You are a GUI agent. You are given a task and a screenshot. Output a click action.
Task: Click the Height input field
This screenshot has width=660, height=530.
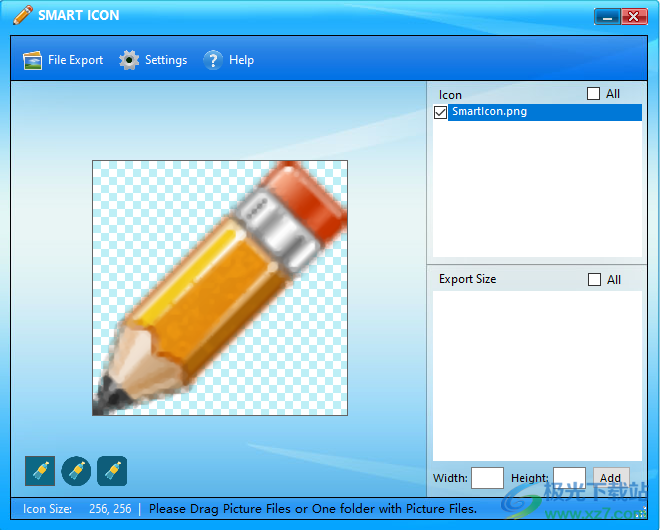(569, 478)
